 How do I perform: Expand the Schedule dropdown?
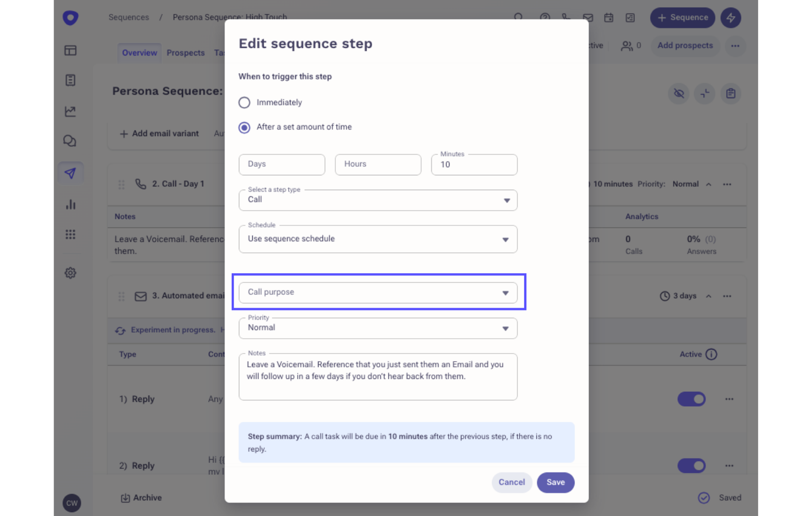click(x=378, y=239)
